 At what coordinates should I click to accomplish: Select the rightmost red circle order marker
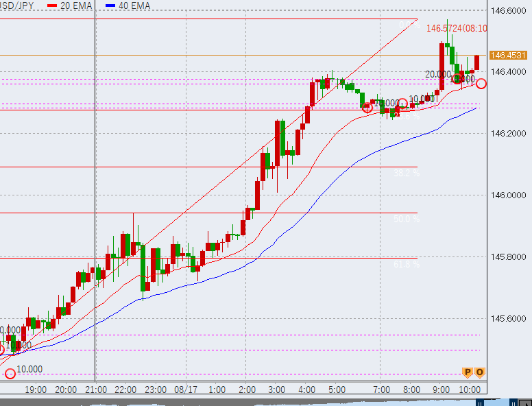click(x=482, y=84)
